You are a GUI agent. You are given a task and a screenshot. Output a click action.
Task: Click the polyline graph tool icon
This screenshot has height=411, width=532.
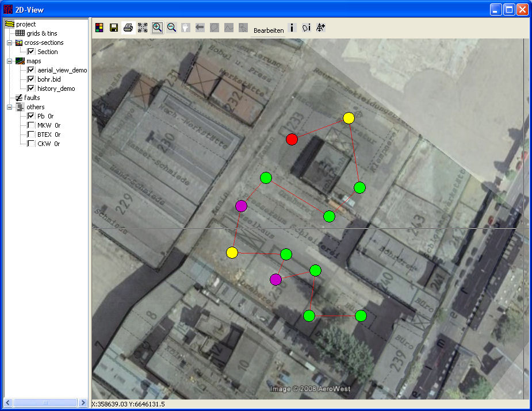click(229, 28)
